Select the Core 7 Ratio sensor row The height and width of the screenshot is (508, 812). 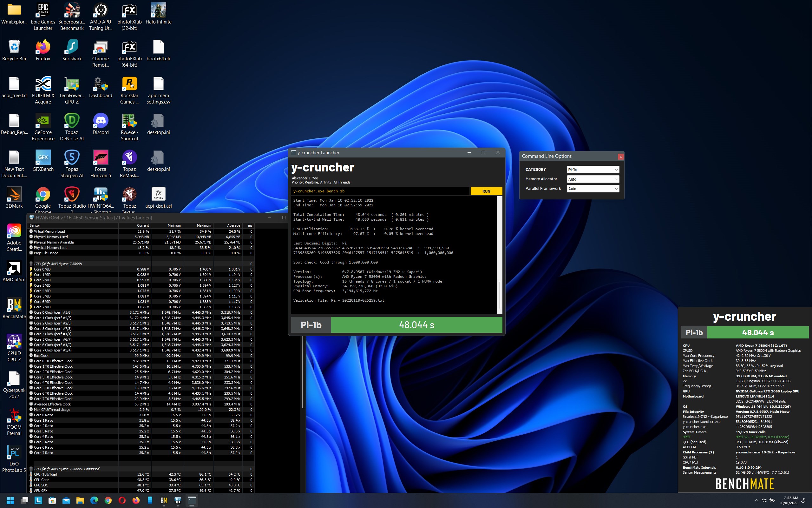click(141, 452)
